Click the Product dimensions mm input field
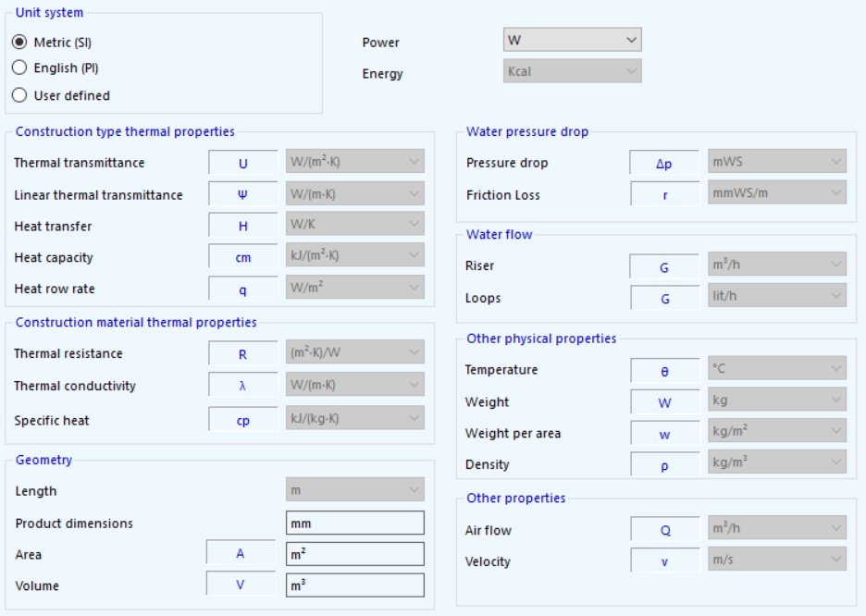 [x=354, y=523]
